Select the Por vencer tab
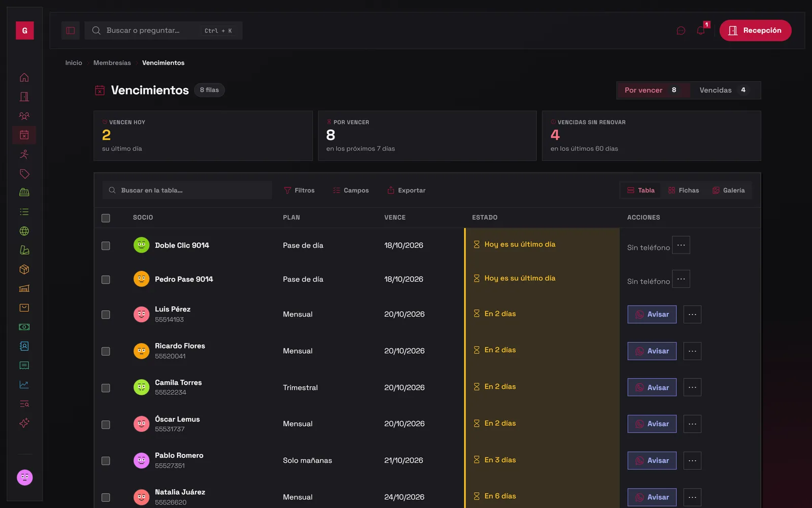 click(x=653, y=90)
